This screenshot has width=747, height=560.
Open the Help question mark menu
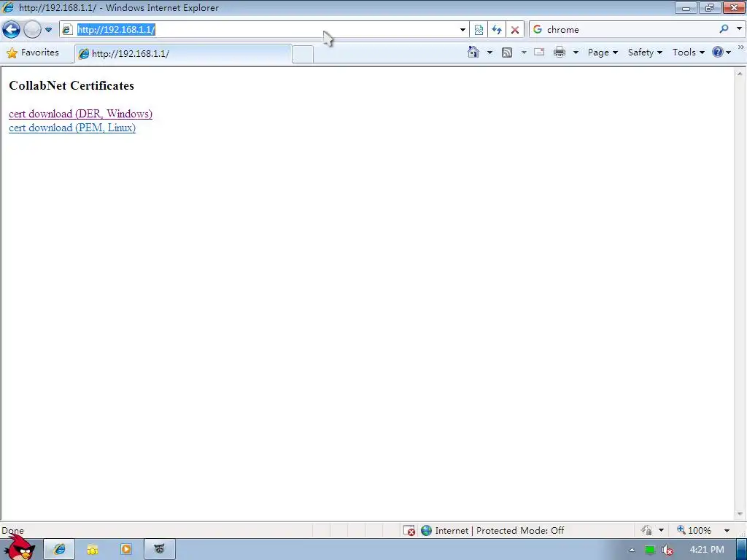pyautogui.click(x=721, y=52)
